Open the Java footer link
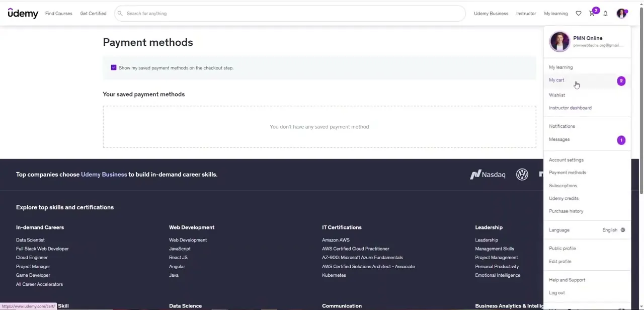The width and height of the screenshot is (644, 310). tap(174, 275)
